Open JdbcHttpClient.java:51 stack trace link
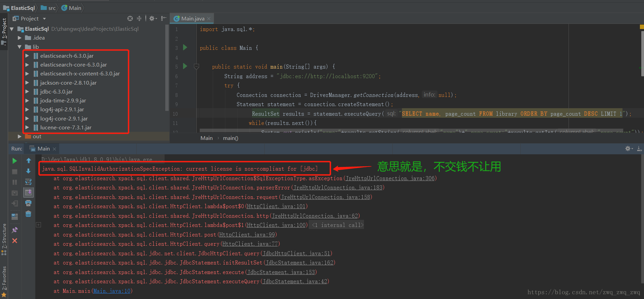Viewport: 644px width, 299px height. click(296, 253)
